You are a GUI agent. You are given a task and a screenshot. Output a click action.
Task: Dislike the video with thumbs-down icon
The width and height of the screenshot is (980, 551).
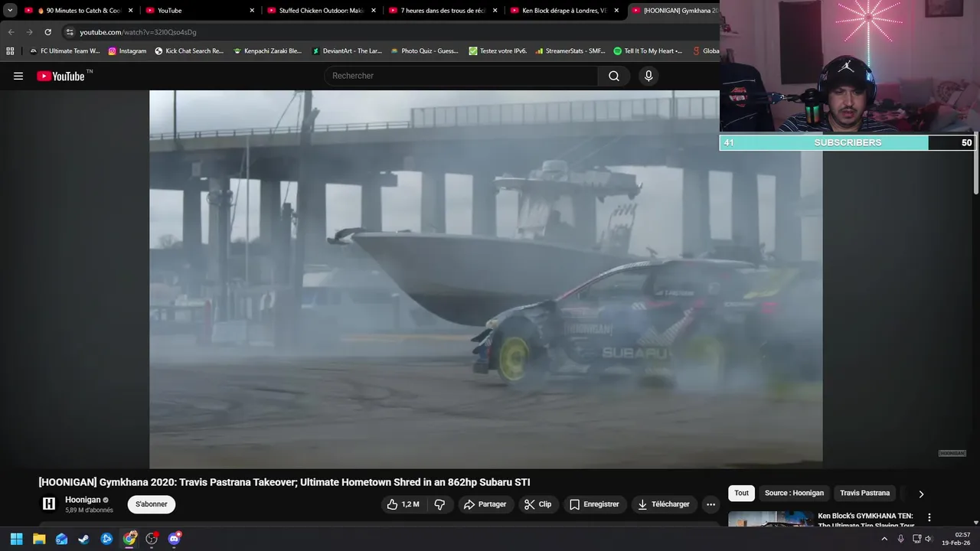[x=439, y=504]
